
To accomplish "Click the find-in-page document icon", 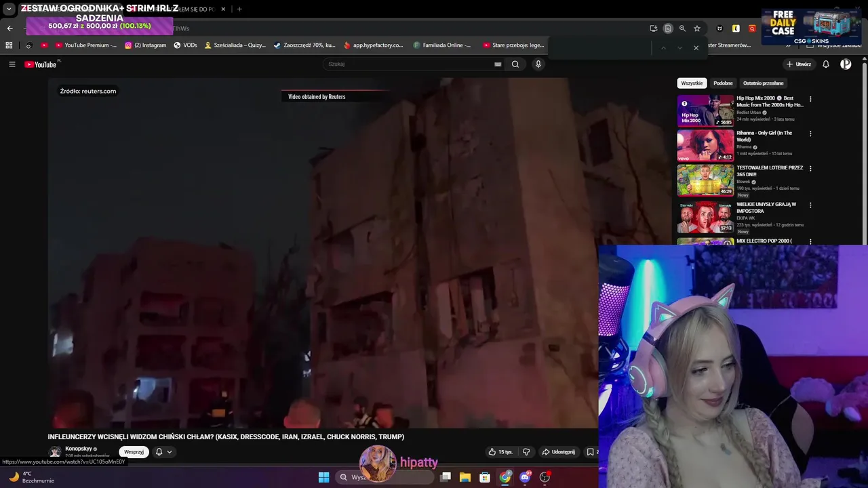I will [x=668, y=28].
